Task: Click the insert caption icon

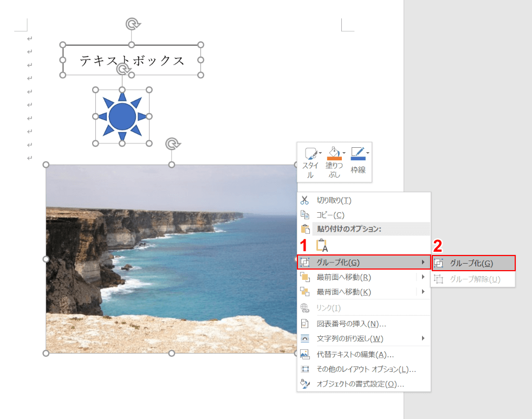Action: point(304,324)
